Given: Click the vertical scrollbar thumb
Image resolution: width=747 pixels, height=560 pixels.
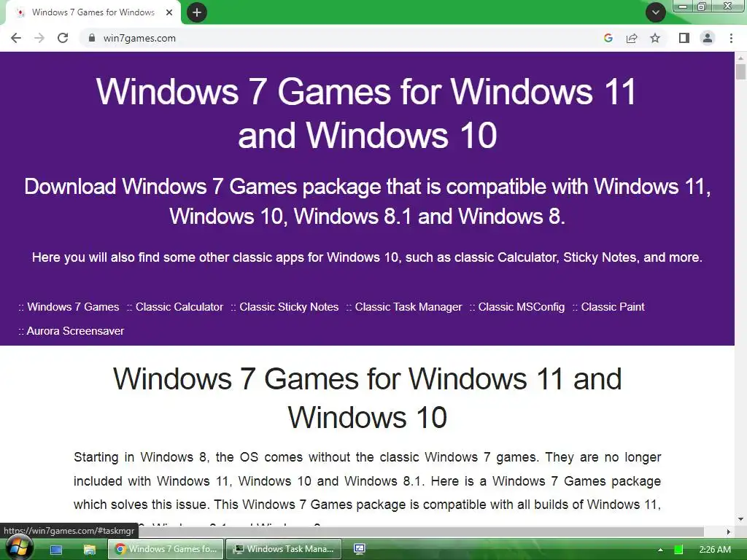Looking at the screenshot, I should pyautogui.click(x=740, y=71).
